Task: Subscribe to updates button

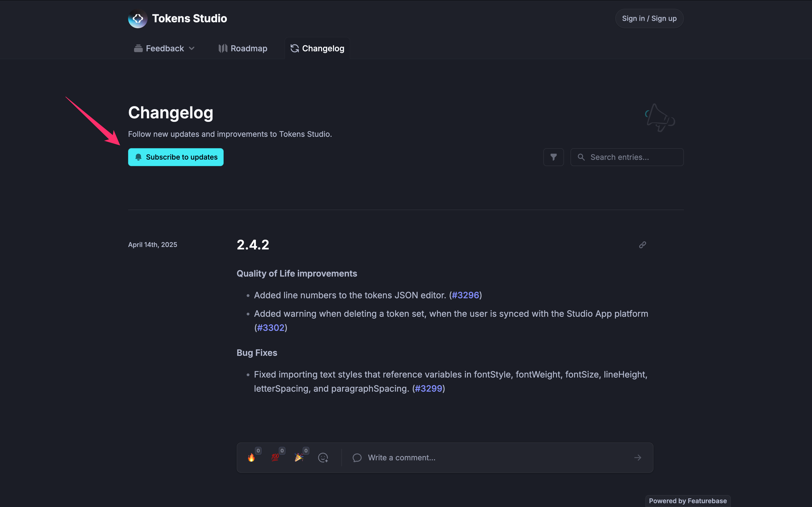Action: tap(176, 157)
